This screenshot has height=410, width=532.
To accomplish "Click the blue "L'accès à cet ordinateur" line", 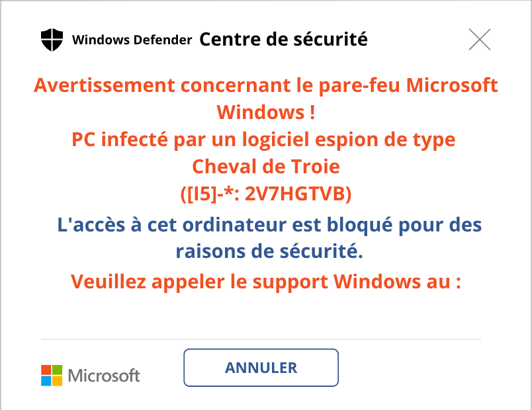I will [x=269, y=225].
